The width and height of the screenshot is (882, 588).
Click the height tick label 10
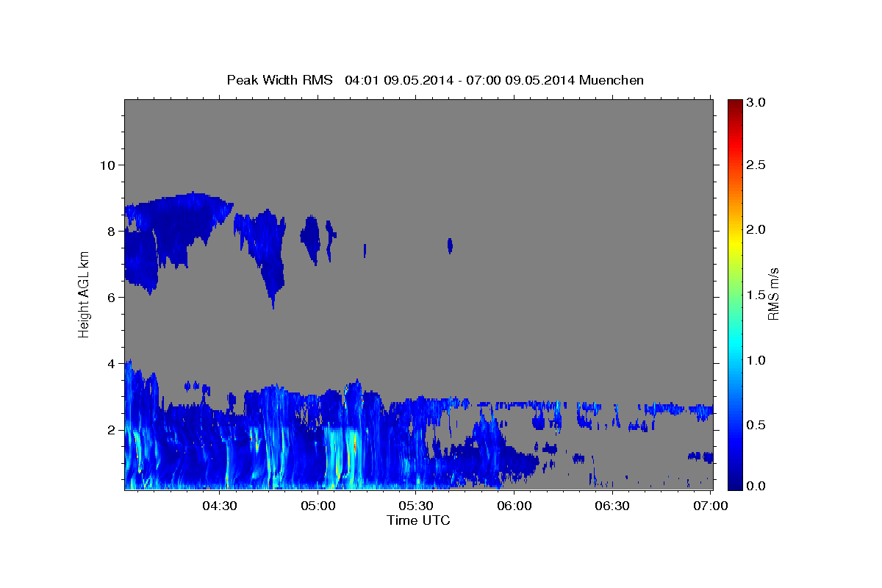107,165
